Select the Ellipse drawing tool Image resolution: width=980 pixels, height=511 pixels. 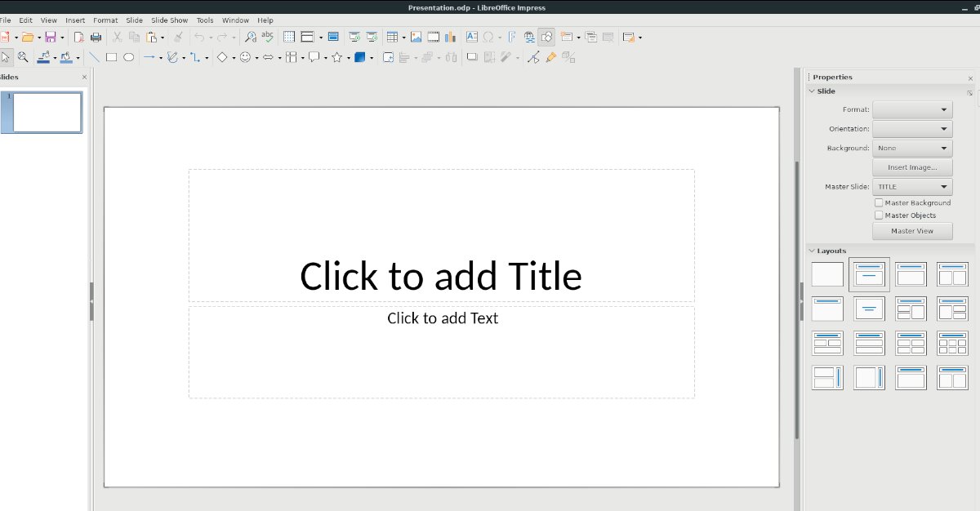click(128, 57)
